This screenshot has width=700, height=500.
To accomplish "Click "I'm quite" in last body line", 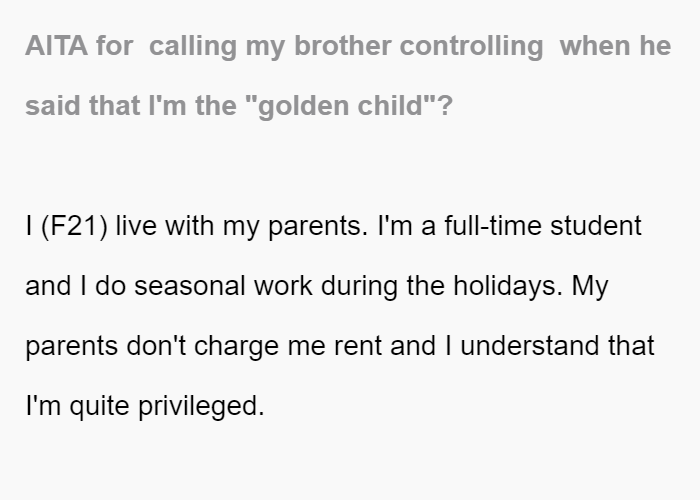I will coord(78,406).
